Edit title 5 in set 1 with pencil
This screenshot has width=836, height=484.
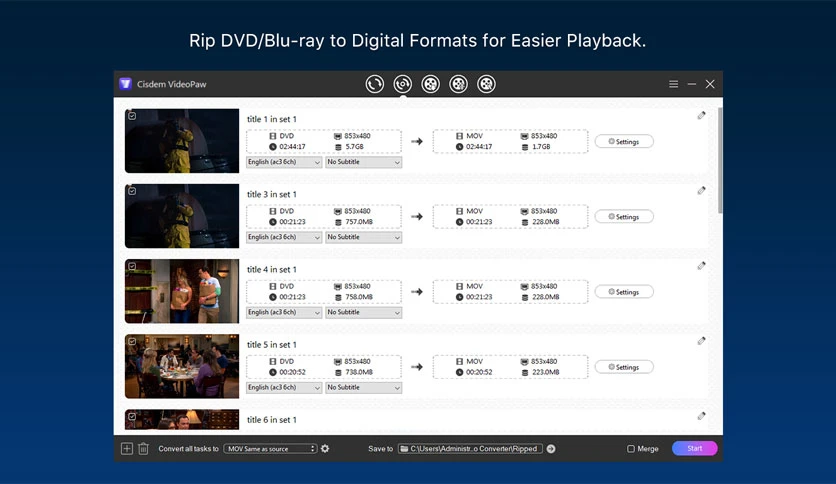pos(701,341)
